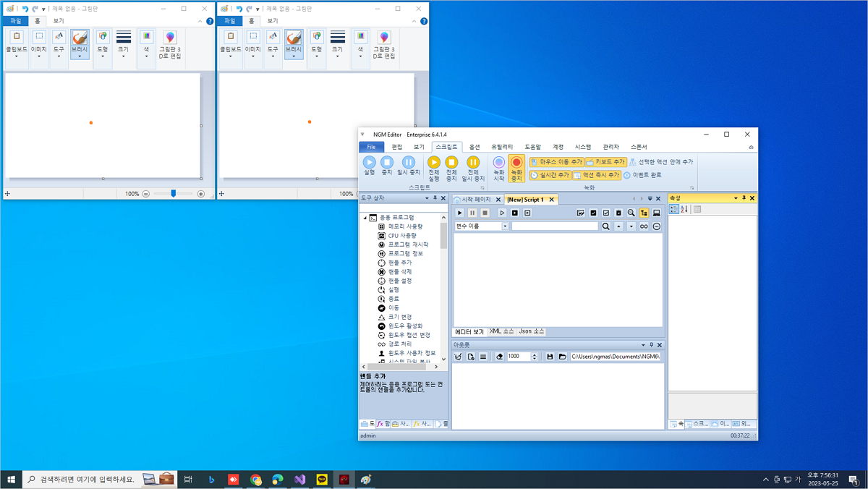This screenshot has height=489, width=868.
Task: Open 보기 tab in left Paint window
Action: pos(59,21)
